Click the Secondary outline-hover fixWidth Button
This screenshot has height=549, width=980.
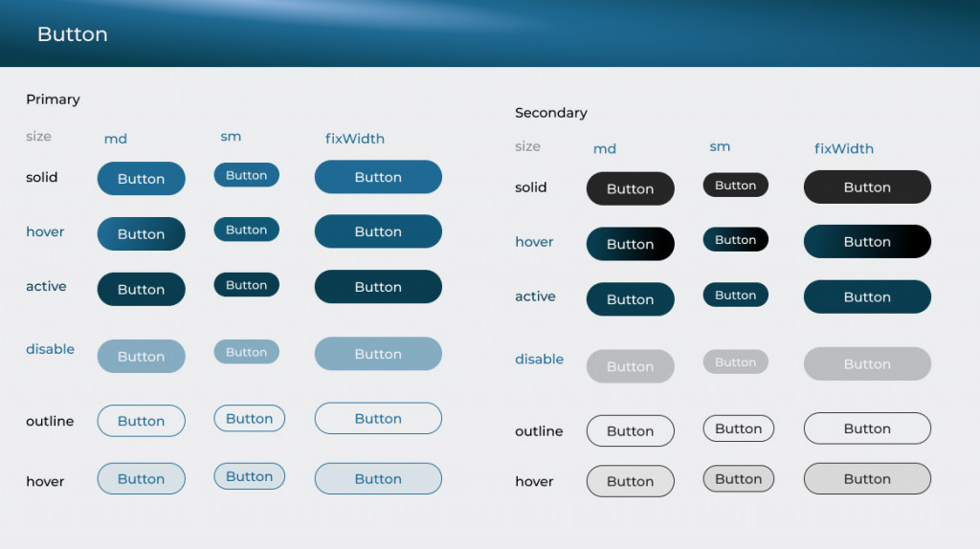pos(867,478)
